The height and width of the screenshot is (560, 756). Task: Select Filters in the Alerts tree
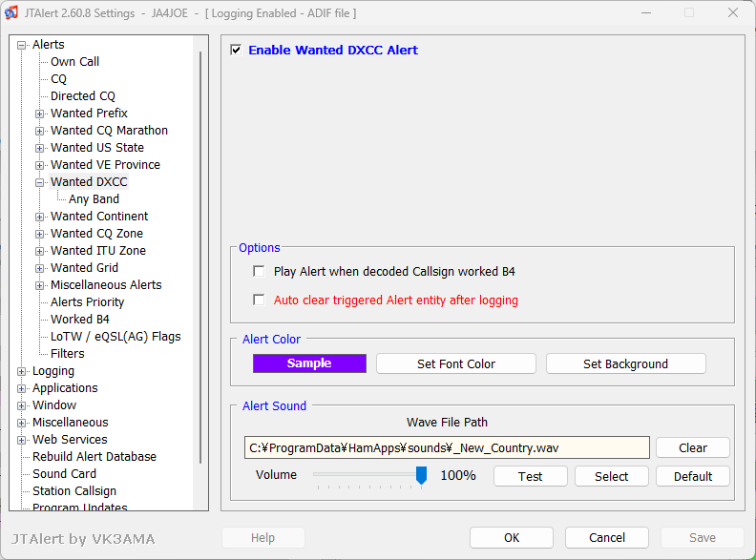68,354
